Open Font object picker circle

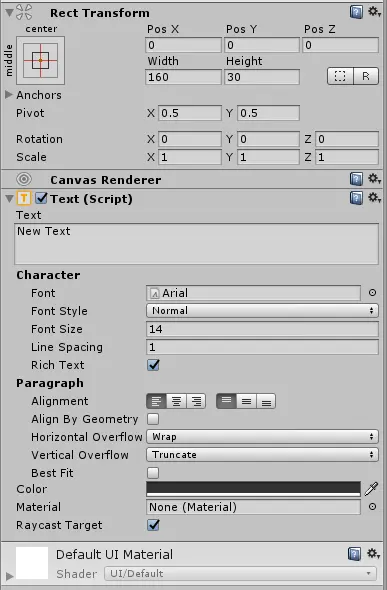coord(372,293)
